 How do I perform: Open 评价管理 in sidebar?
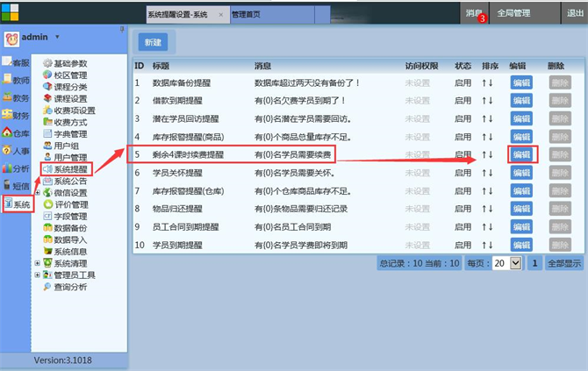[66, 204]
